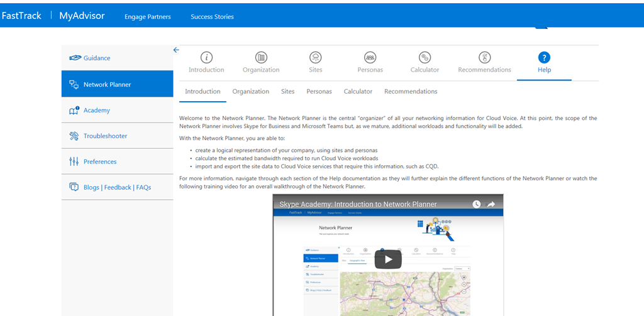Click the Engage Partners header link
The height and width of the screenshot is (316, 644).
tap(148, 17)
